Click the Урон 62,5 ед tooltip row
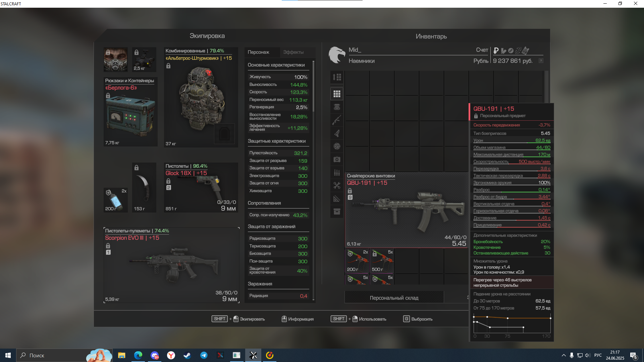The height and width of the screenshot is (362, 644). (512, 140)
